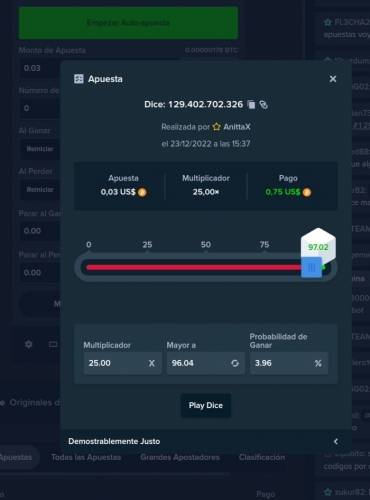Click the Multiplicador 25.00 field

pos(123,363)
